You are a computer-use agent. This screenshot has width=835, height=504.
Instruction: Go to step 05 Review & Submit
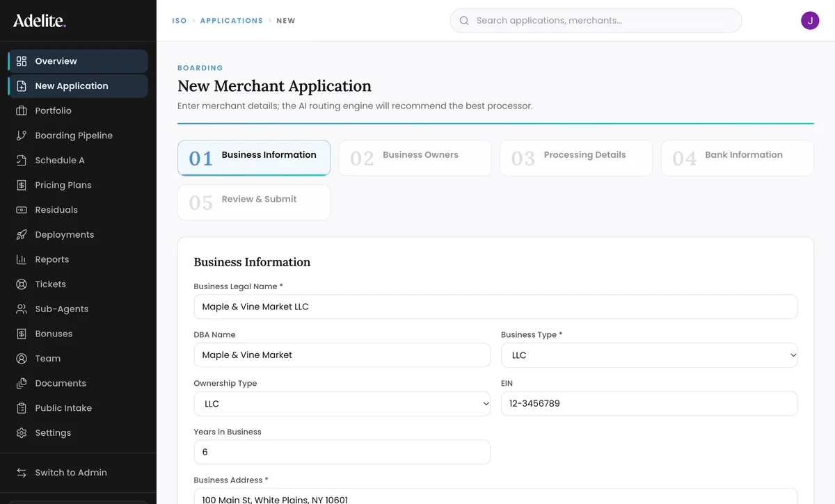pos(254,202)
